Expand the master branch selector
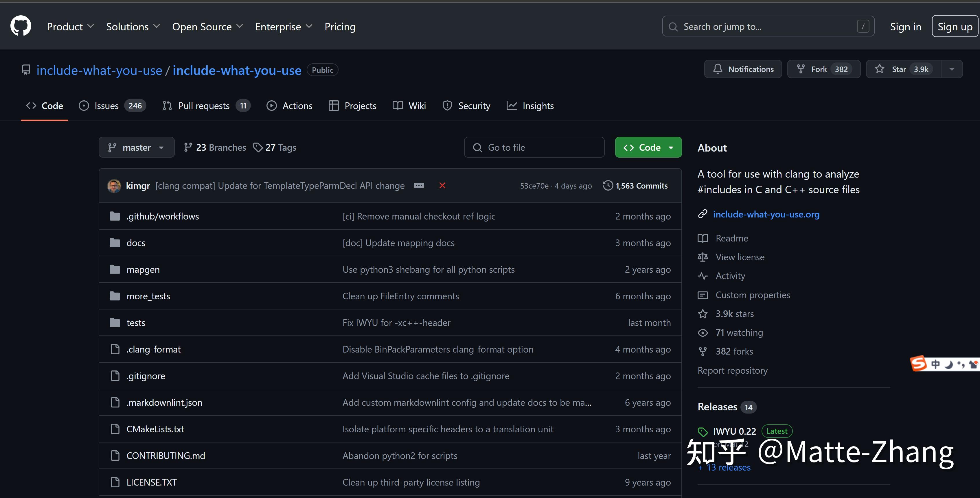Screen dimensions: 980x498 136,147
